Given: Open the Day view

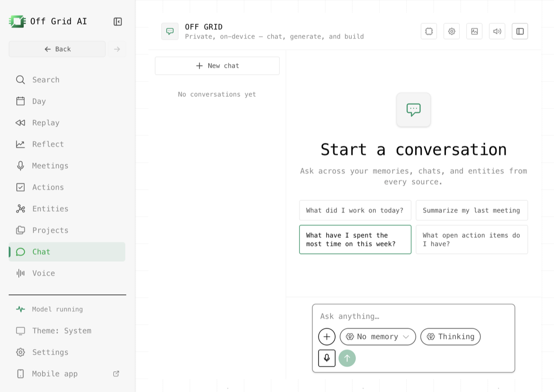Looking at the screenshot, I should pyautogui.click(x=67, y=101).
